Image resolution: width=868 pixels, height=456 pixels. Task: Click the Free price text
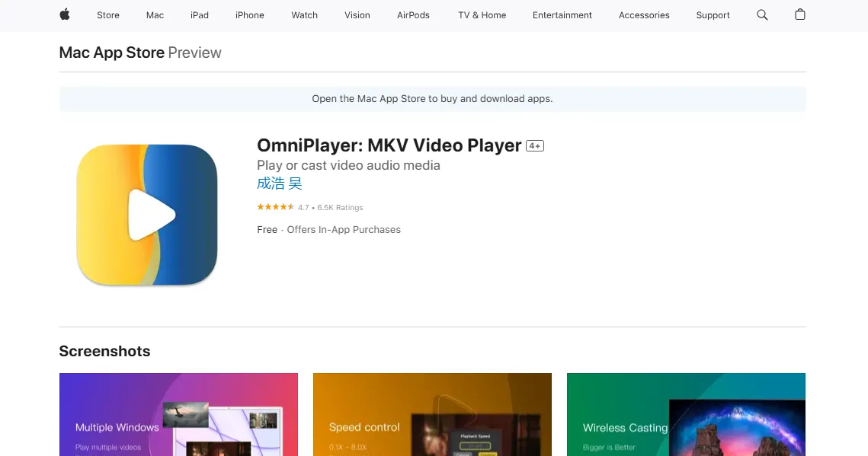tap(267, 230)
